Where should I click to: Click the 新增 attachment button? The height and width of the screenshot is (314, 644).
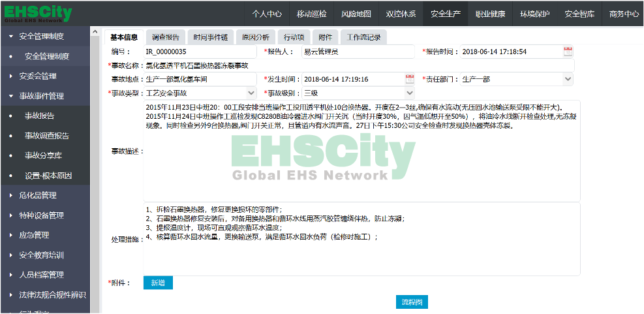158,283
